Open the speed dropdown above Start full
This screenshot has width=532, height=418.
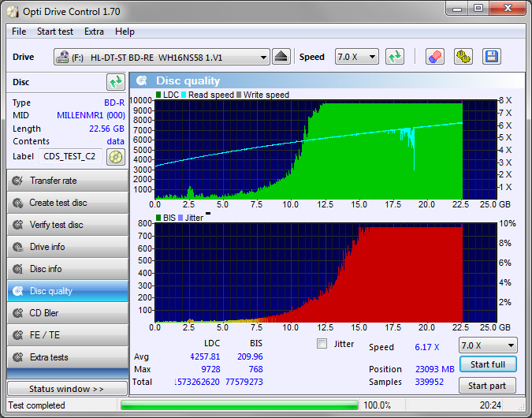tap(488, 345)
